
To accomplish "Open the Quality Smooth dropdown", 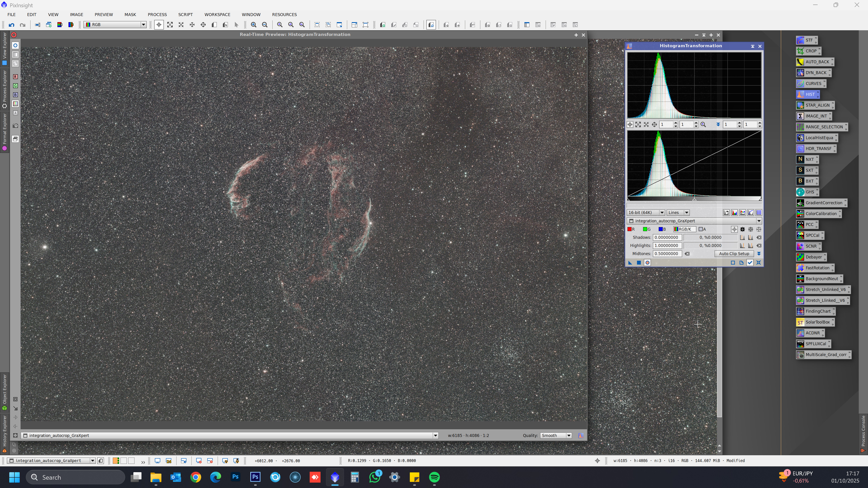I will pyautogui.click(x=556, y=435).
